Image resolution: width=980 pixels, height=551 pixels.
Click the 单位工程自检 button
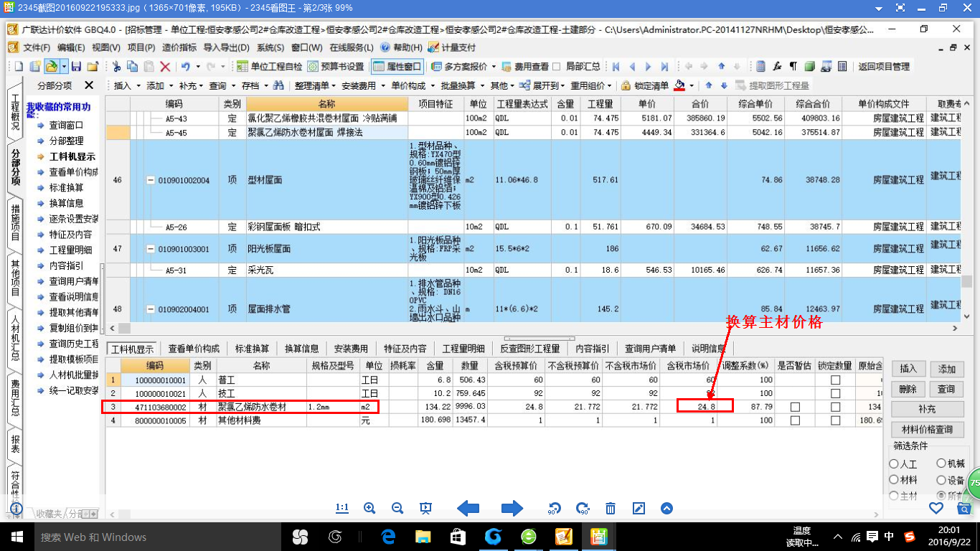tap(269, 66)
